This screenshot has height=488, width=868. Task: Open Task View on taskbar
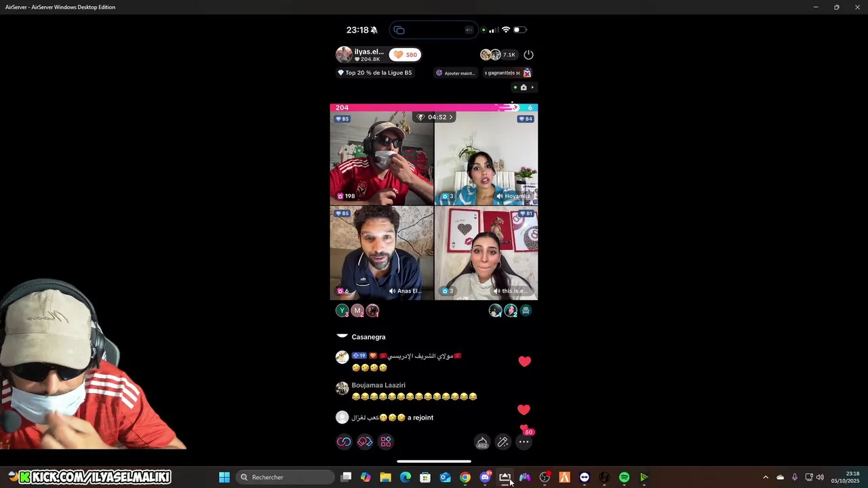click(346, 477)
